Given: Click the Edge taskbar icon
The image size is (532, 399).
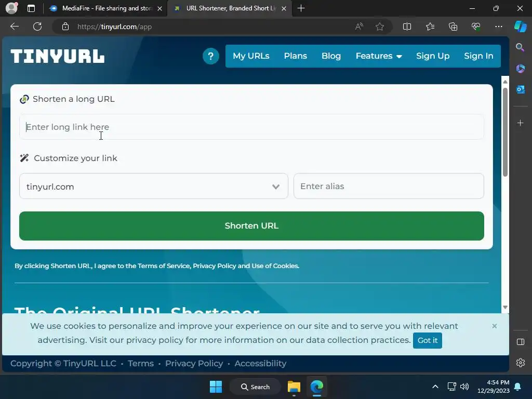Looking at the screenshot, I should tap(316, 387).
